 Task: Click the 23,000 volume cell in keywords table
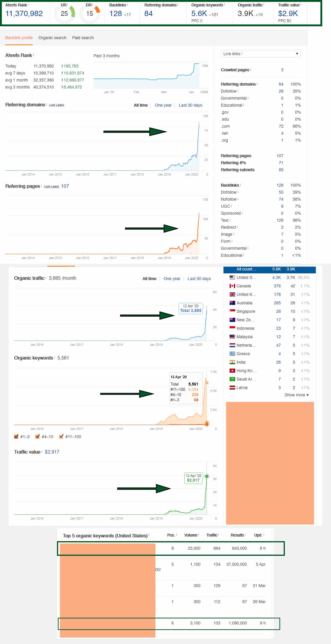click(x=194, y=548)
